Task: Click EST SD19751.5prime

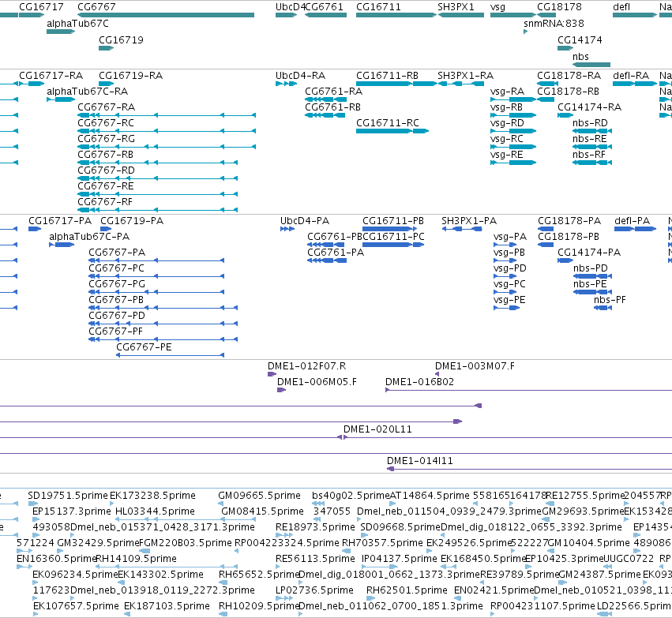Action: click(68, 496)
